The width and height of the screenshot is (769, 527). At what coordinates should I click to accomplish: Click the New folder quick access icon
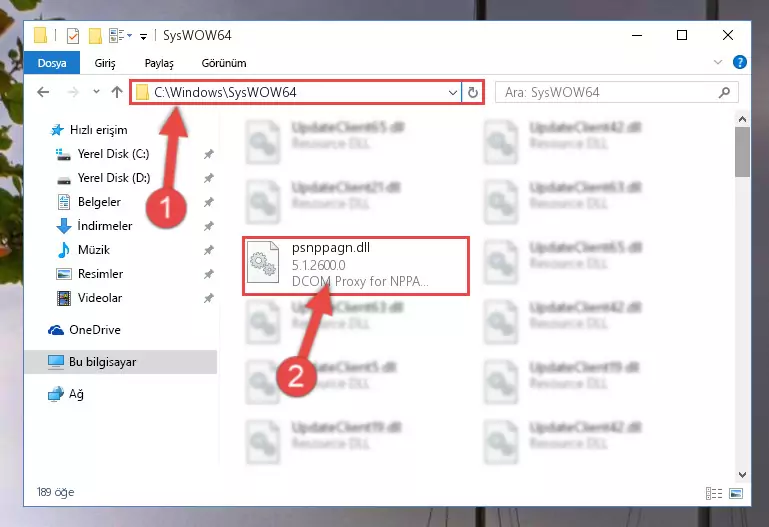tap(95, 36)
